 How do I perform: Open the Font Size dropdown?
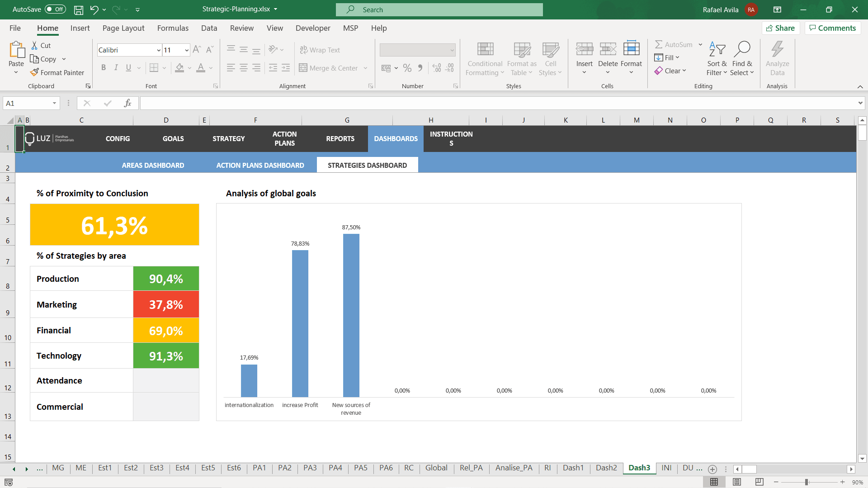(x=186, y=50)
